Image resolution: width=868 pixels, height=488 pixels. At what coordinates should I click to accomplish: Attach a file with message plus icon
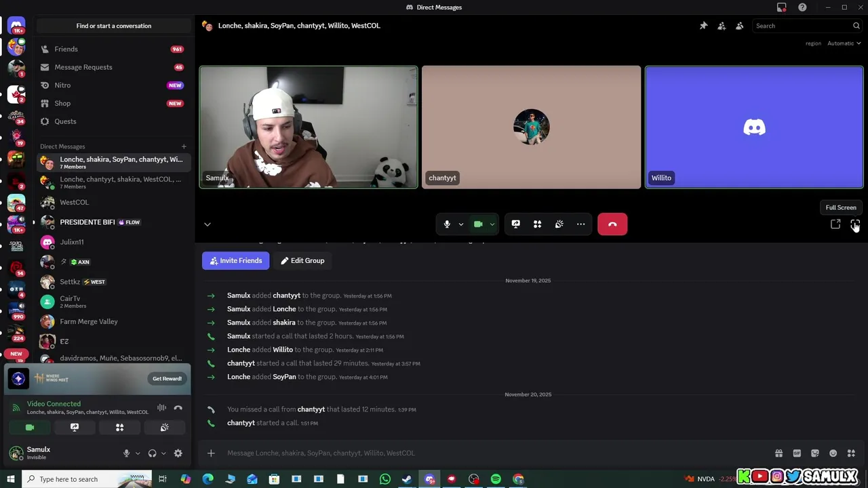coord(211,453)
